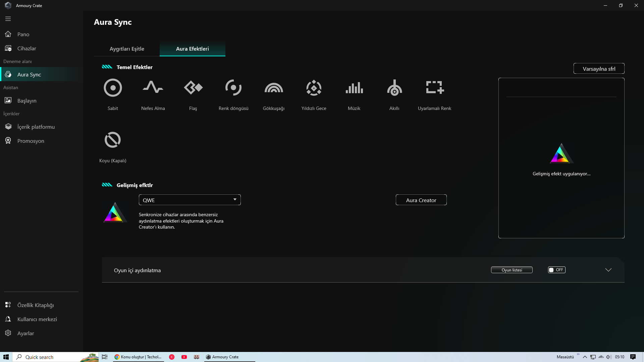
Task: Open the Oyun listesi game list
Action: [x=512, y=270]
